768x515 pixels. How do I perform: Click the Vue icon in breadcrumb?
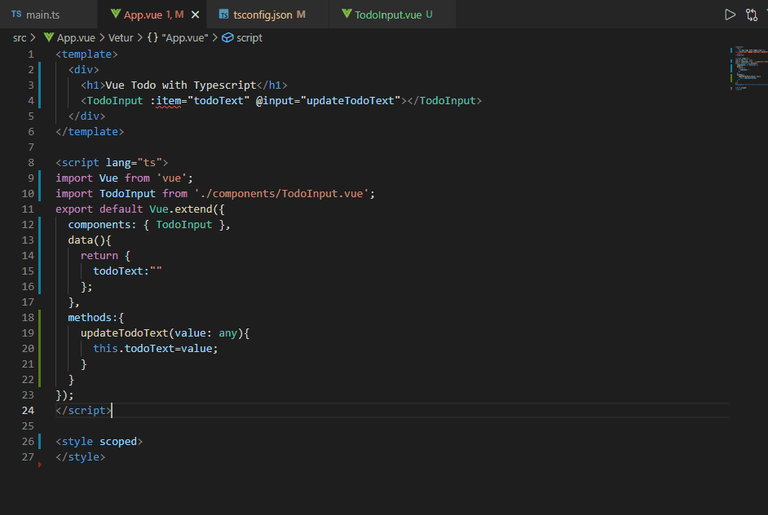coord(49,37)
